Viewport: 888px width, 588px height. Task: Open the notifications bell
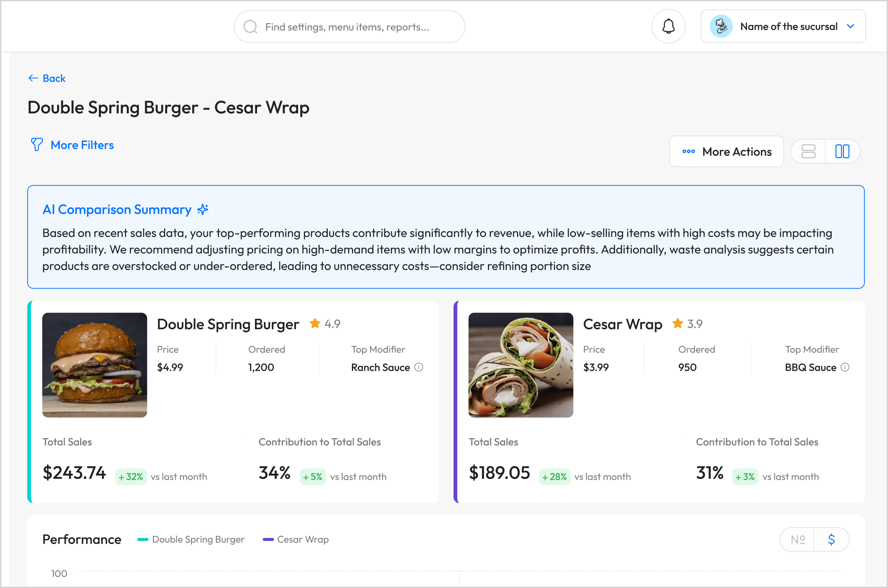(668, 27)
